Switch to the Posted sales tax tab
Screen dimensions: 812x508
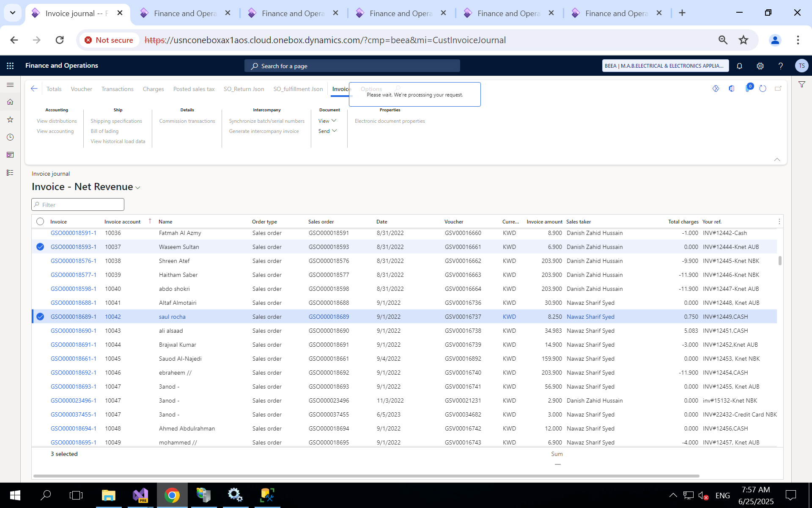pos(194,89)
